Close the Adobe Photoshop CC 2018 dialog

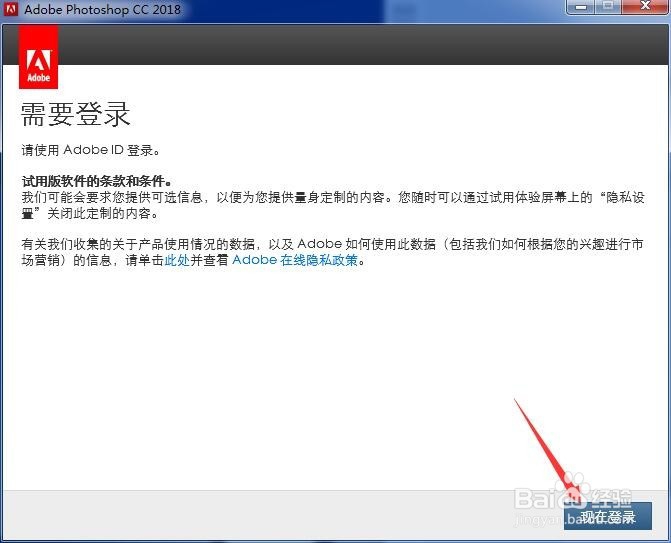point(645,7)
